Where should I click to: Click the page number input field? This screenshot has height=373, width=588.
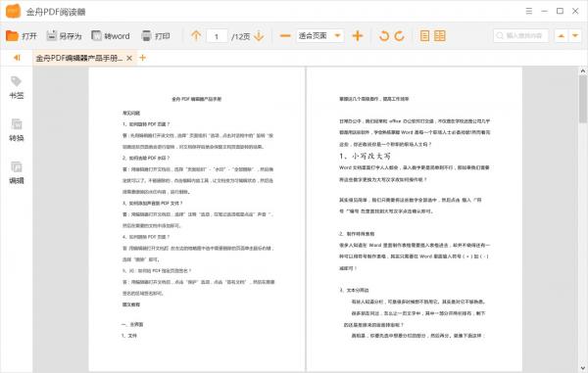point(217,36)
